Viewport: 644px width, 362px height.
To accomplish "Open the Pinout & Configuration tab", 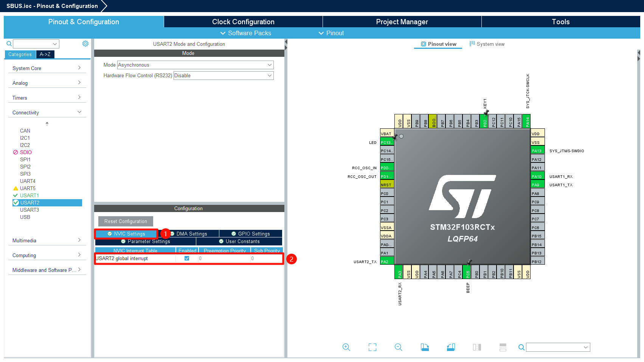I will tap(84, 22).
